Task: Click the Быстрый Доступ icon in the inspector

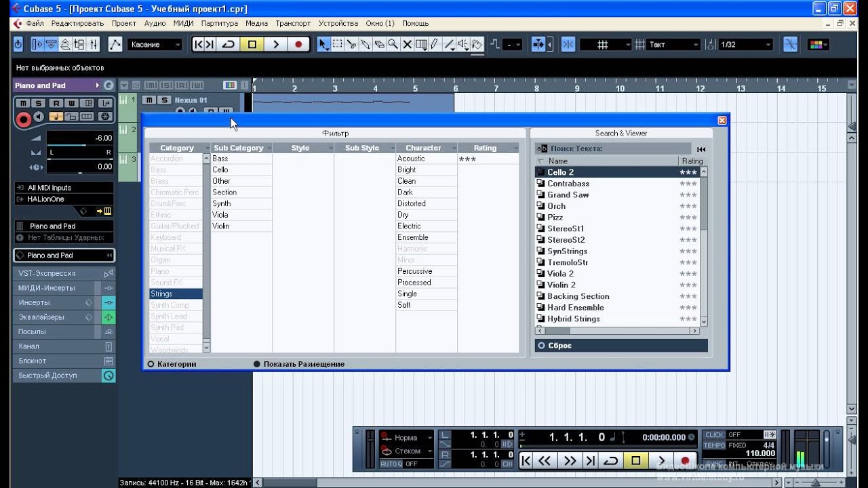Action: (x=108, y=375)
